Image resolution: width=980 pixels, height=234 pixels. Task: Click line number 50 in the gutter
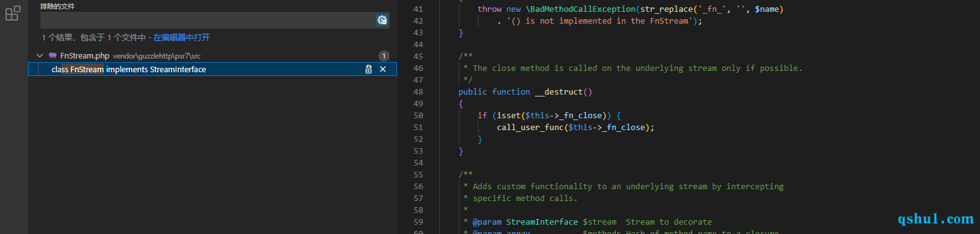(418, 116)
